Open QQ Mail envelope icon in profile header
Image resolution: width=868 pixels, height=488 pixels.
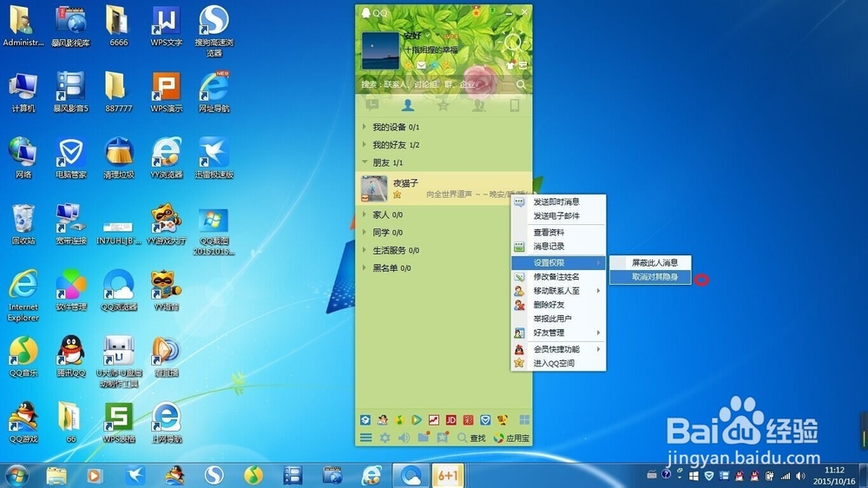pos(421,65)
